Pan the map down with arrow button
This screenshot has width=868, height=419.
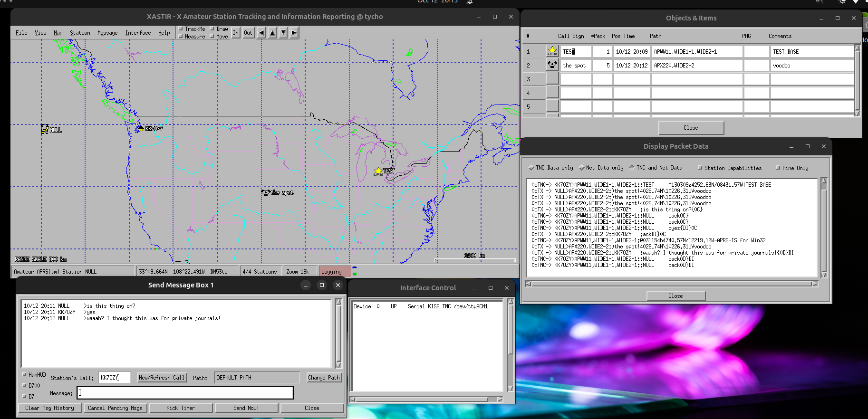pos(283,33)
